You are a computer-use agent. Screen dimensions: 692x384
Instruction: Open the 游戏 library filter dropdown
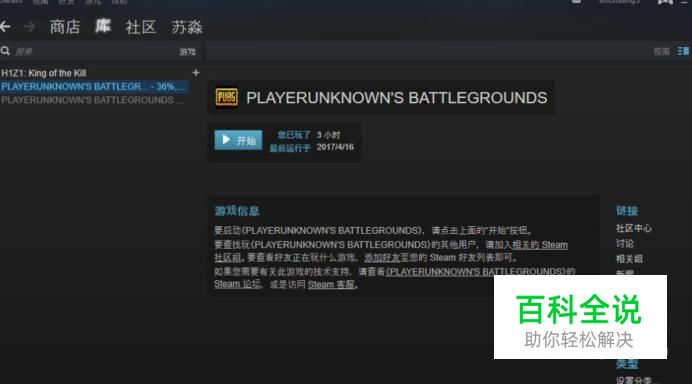[x=188, y=52]
